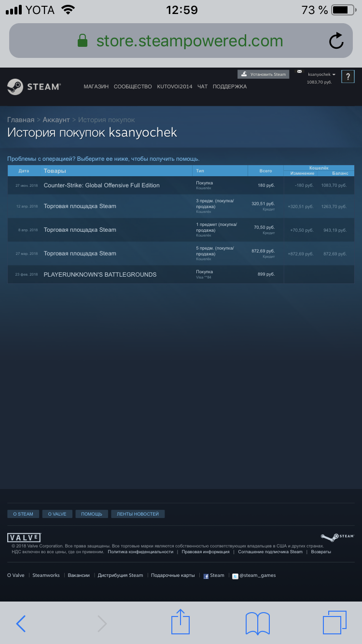The height and width of the screenshot is (644, 362).
Task: Click the Всего column header
Action: pyautogui.click(x=265, y=171)
